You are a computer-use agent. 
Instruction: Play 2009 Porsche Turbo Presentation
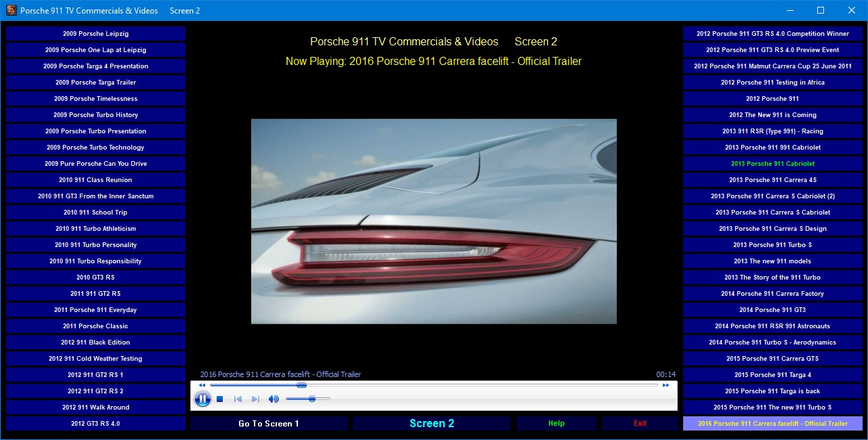[x=95, y=131]
